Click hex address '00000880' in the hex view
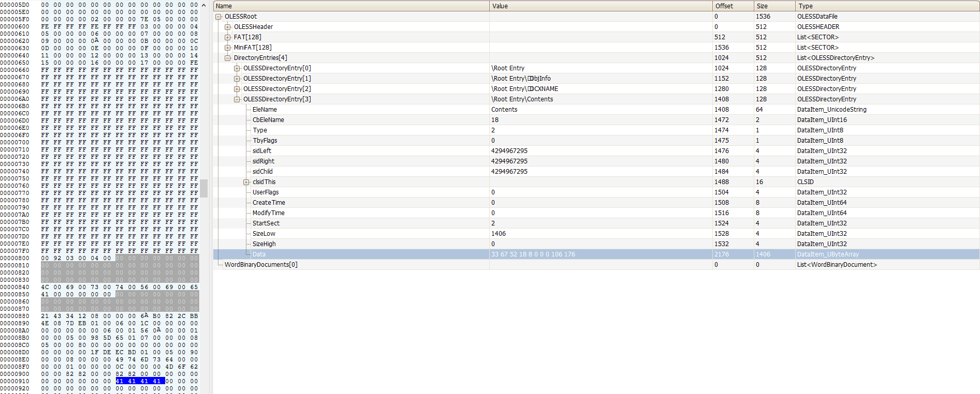The height and width of the screenshot is (394, 980). pos(14,316)
